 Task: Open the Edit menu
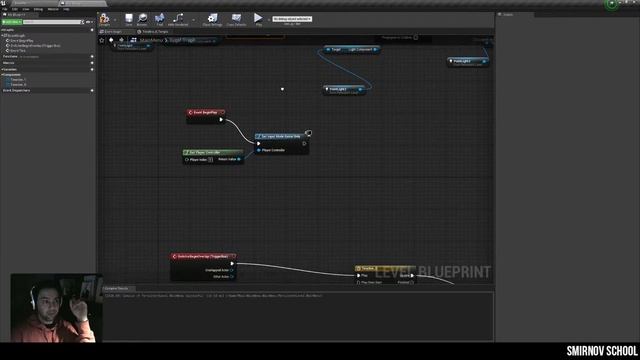(15, 9)
